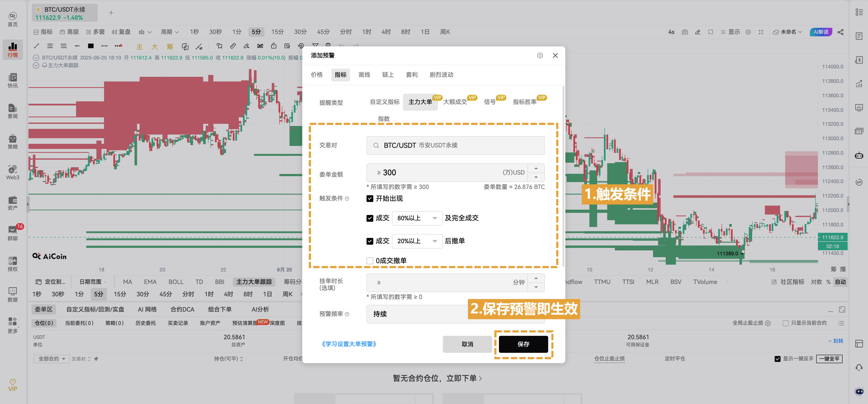Open 快讯 from the left sidebar
Image resolution: width=868 pixels, height=404 pixels.
13,81
